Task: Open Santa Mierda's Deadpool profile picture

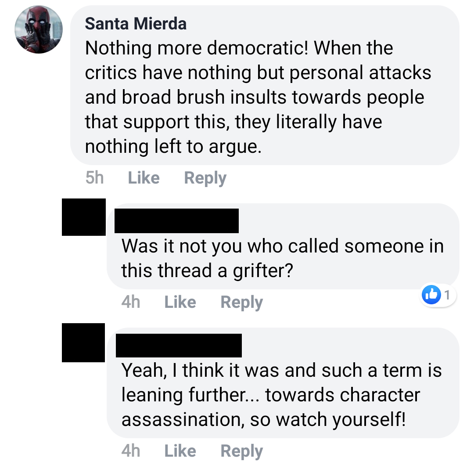Action: coord(39,29)
